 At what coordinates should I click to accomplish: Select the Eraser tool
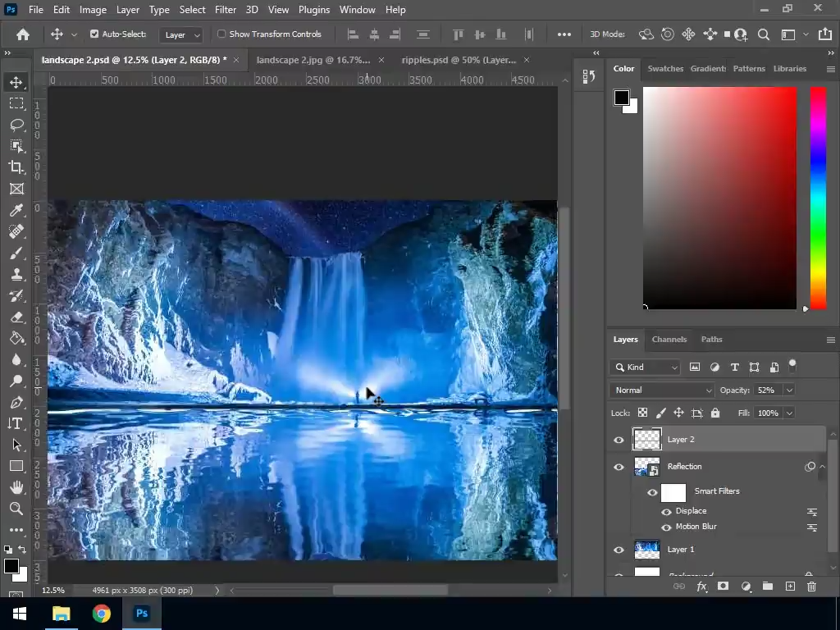tap(16, 317)
